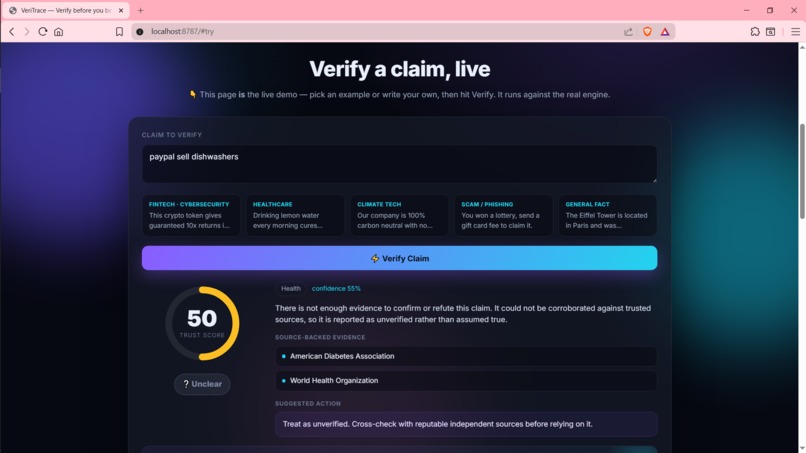The width and height of the screenshot is (806, 453).
Task: Restore down the browser window
Action: pyautogui.click(x=770, y=10)
